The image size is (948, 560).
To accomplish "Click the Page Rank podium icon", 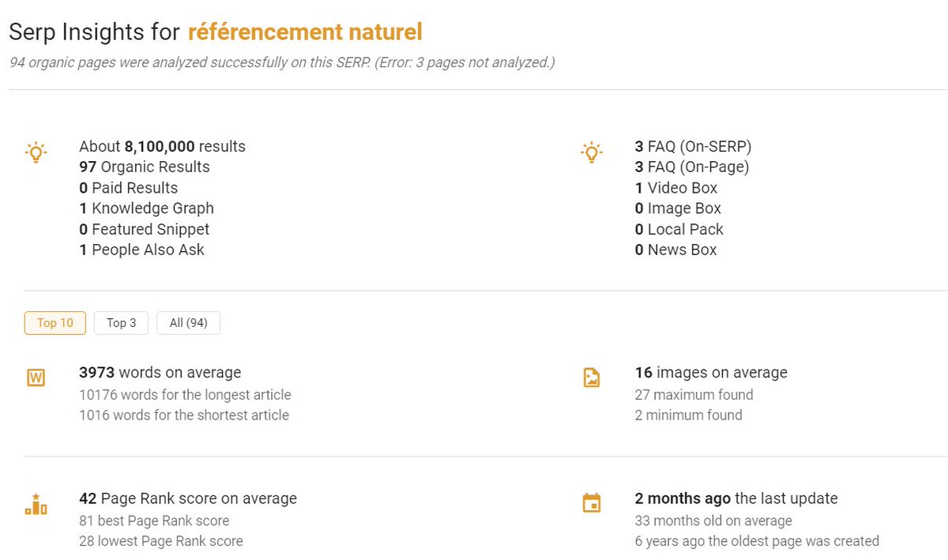I will coord(36,504).
